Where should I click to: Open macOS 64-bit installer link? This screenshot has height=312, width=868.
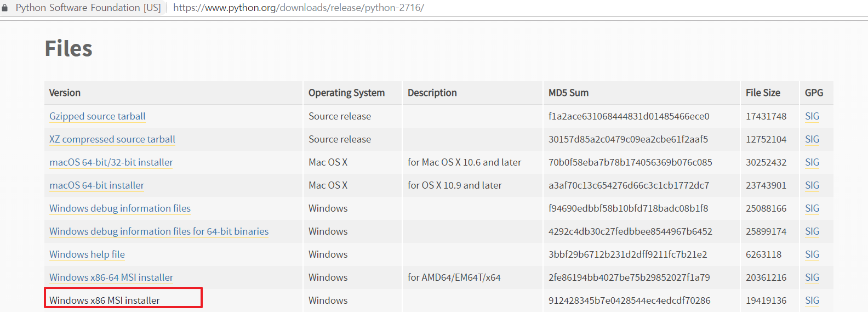coord(97,185)
